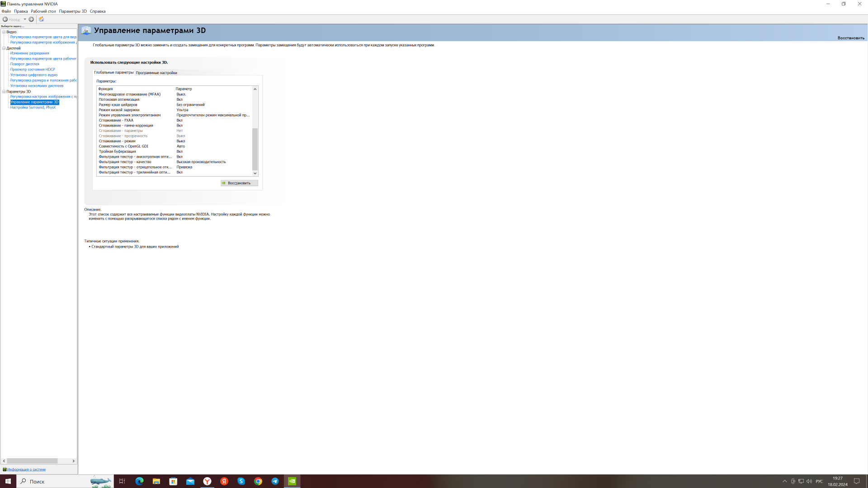The width and height of the screenshot is (868, 488).
Task: Switch to the Программные настройки tab
Action: pos(156,73)
